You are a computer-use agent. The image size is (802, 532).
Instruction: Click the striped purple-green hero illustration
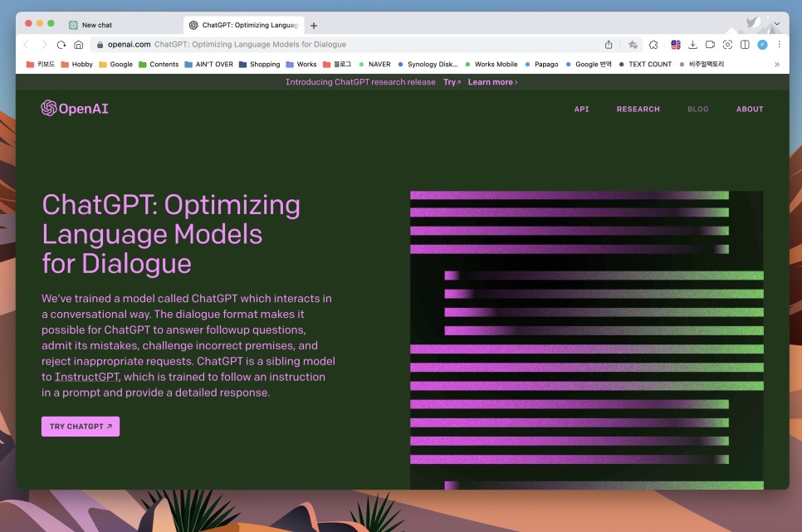click(587, 340)
